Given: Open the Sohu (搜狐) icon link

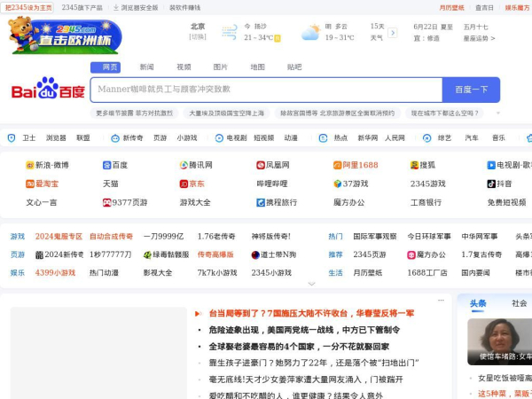Looking at the screenshot, I should pyautogui.click(x=414, y=165).
